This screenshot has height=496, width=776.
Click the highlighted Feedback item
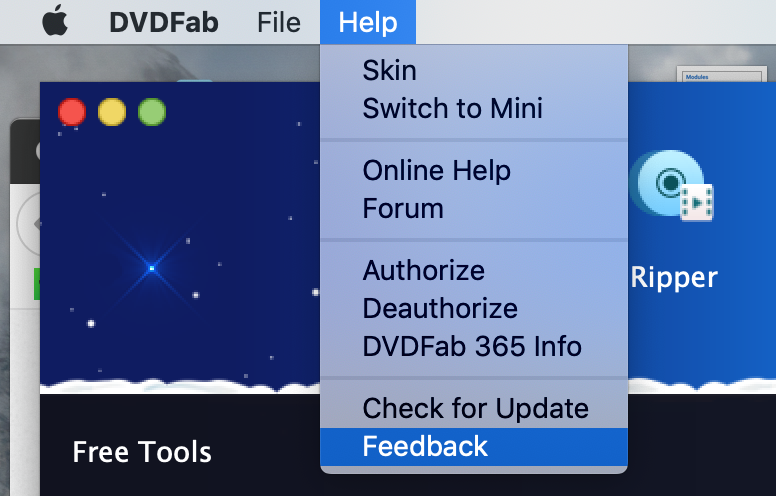point(474,446)
